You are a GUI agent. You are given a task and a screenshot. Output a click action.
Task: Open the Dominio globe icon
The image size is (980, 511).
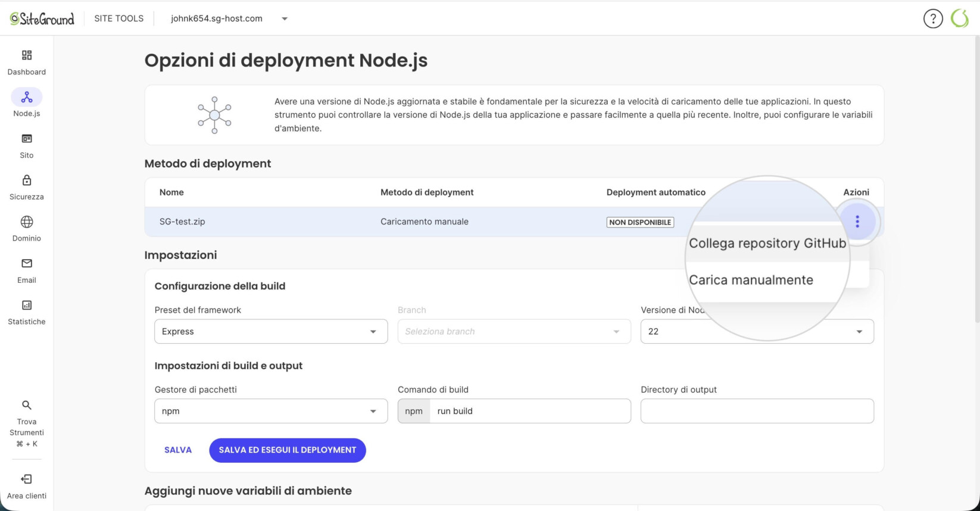[x=27, y=222]
